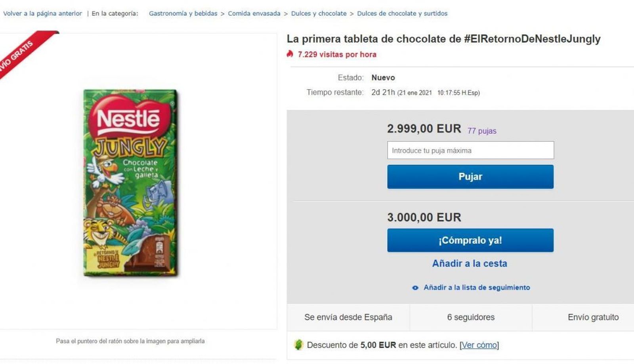Image resolution: width=634 pixels, height=364 pixels.
Task: Select the 6 seguidores section
Action: tap(470, 317)
